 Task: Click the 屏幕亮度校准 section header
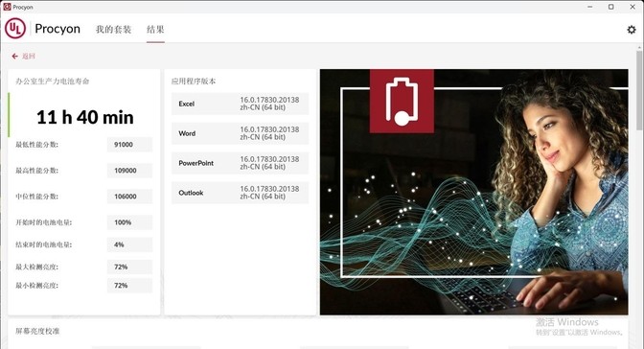pyautogui.click(x=37, y=331)
